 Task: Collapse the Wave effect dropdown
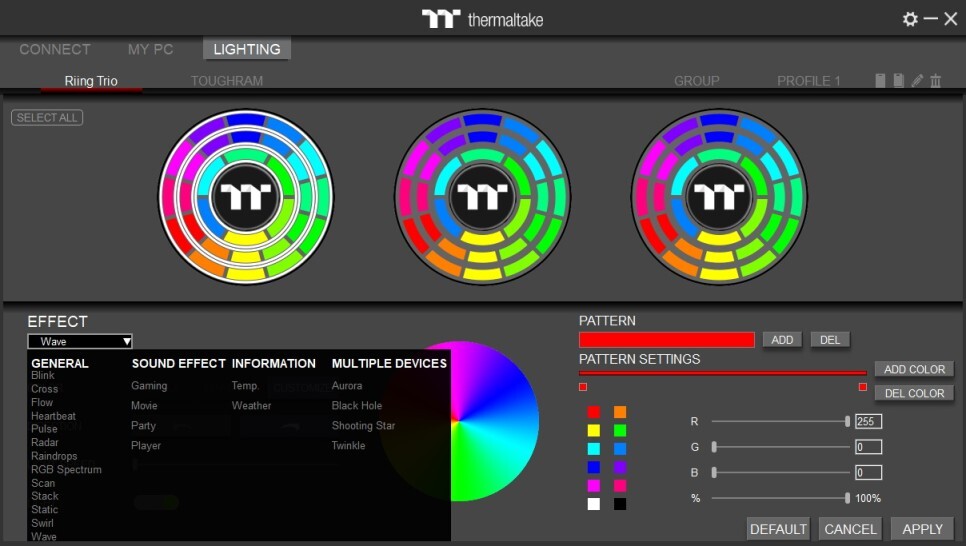click(x=80, y=341)
